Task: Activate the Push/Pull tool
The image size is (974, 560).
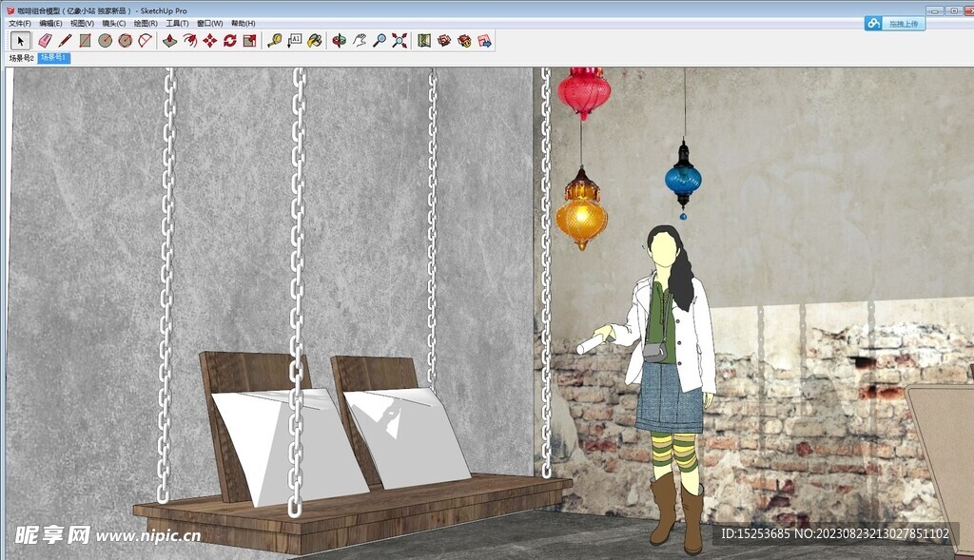Action: (x=169, y=41)
